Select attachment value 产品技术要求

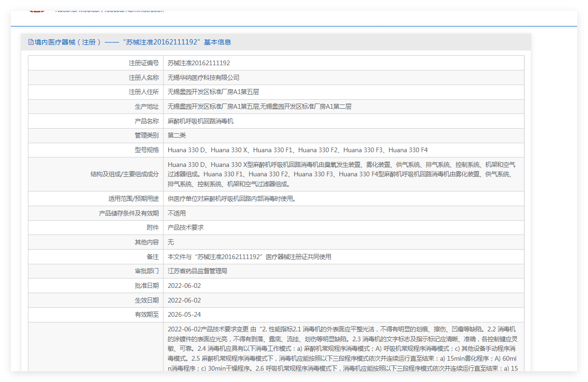186,228
